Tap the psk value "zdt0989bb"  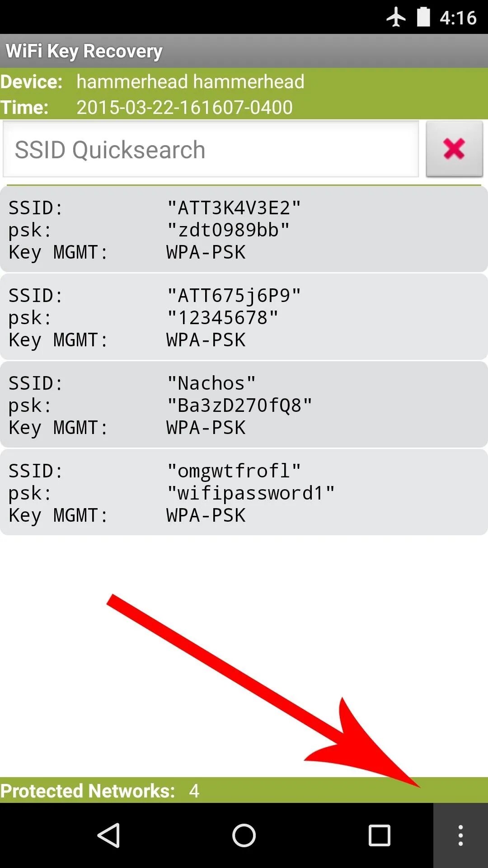pyautogui.click(x=228, y=230)
